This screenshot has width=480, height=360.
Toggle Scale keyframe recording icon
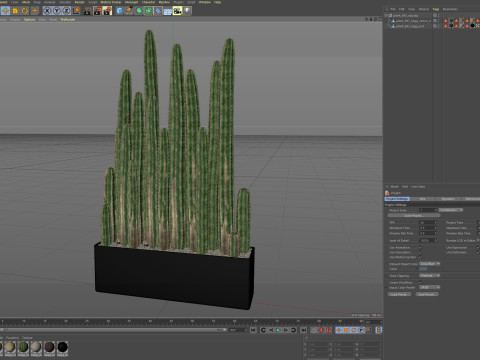[x=346, y=330]
